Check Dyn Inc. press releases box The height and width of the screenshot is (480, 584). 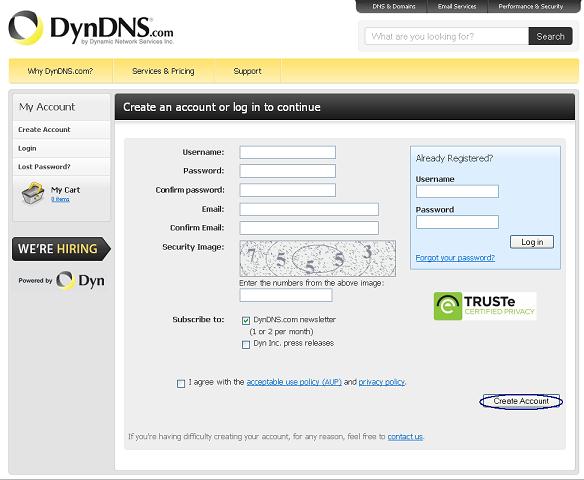click(246, 344)
